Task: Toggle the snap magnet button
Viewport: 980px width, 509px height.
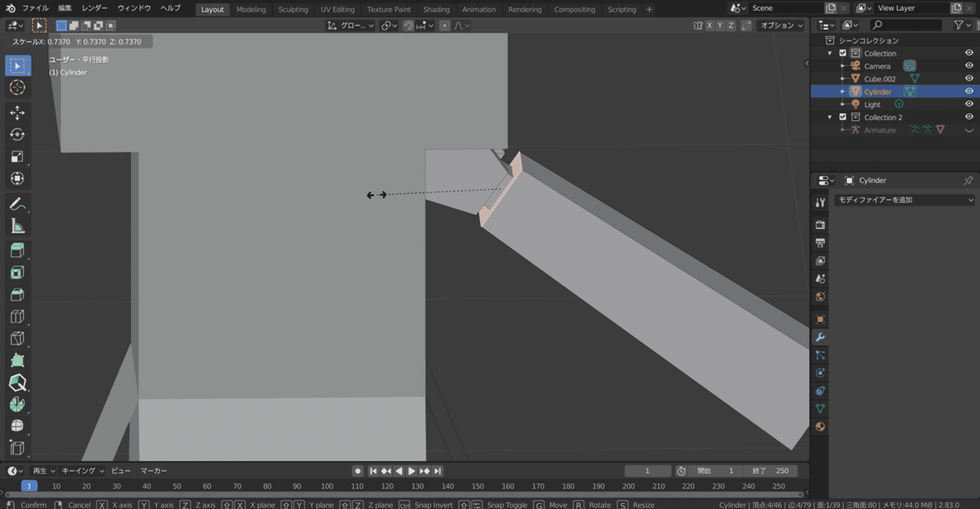Action: click(408, 25)
